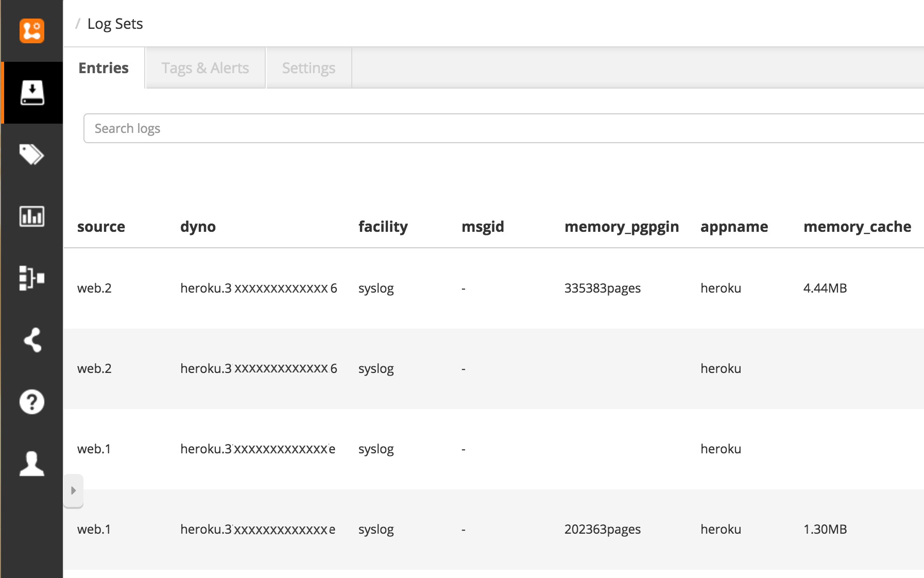Viewport: 924px width, 578px height.
Task: Open the bar chart dashboards icon
Action: pyautogui.click(x=32, y=216)
